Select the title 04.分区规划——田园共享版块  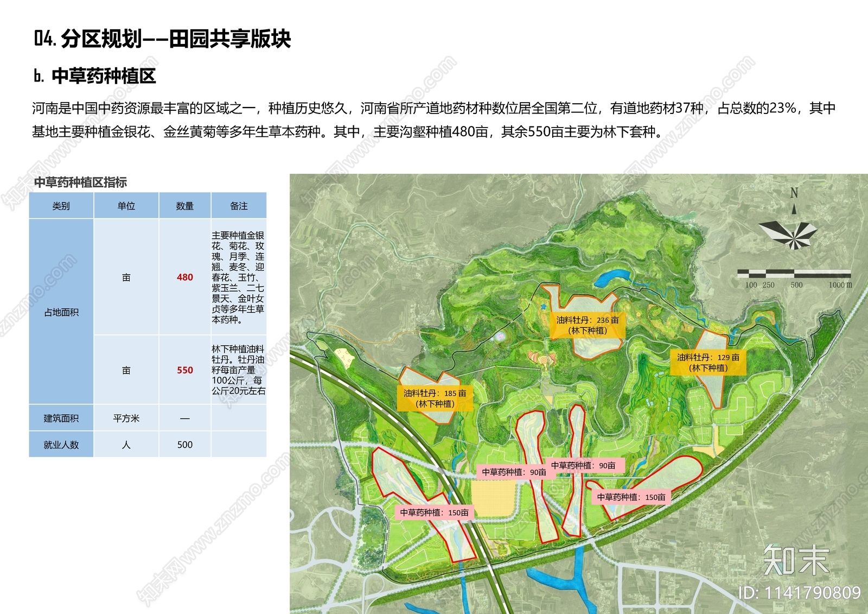162,39
